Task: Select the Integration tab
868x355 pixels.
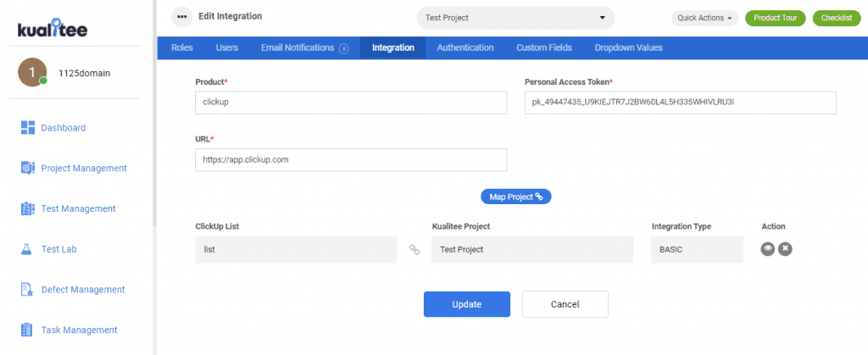Action: (393, 47)
